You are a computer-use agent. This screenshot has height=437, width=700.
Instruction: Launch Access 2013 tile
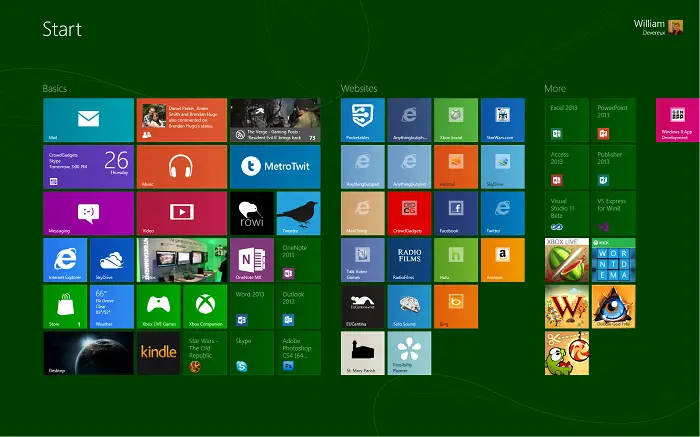[x=567, y=166]
